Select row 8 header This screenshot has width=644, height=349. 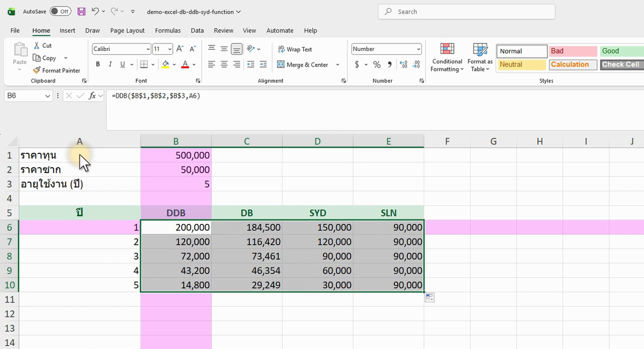pyautogui.click(x=9, y=256)
